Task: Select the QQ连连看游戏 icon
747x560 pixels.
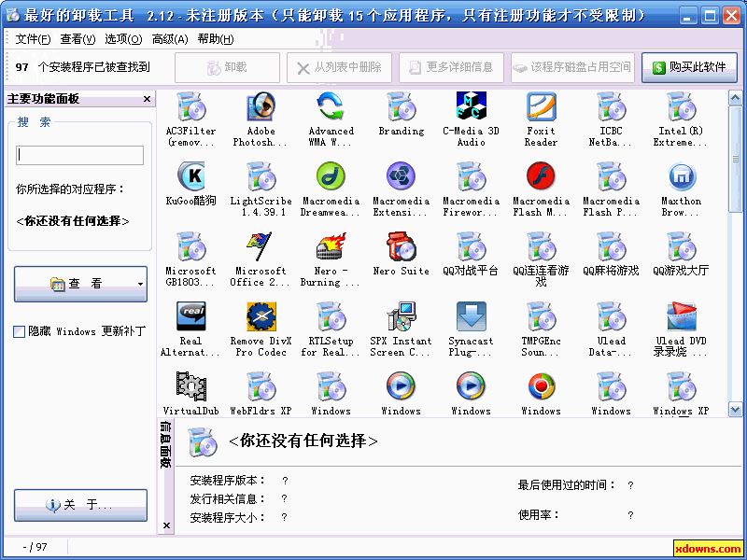Action: [542, 246]
